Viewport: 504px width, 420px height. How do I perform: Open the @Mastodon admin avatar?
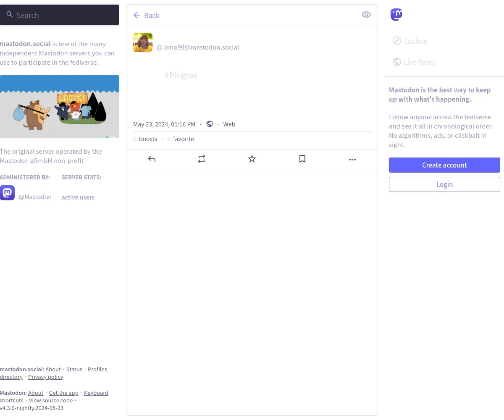[x=7, y=193]
